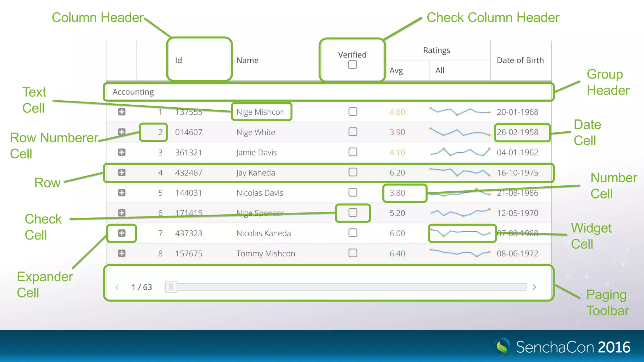Expand row of Nige White
644x362 pixels.
[x=122, y=132]
